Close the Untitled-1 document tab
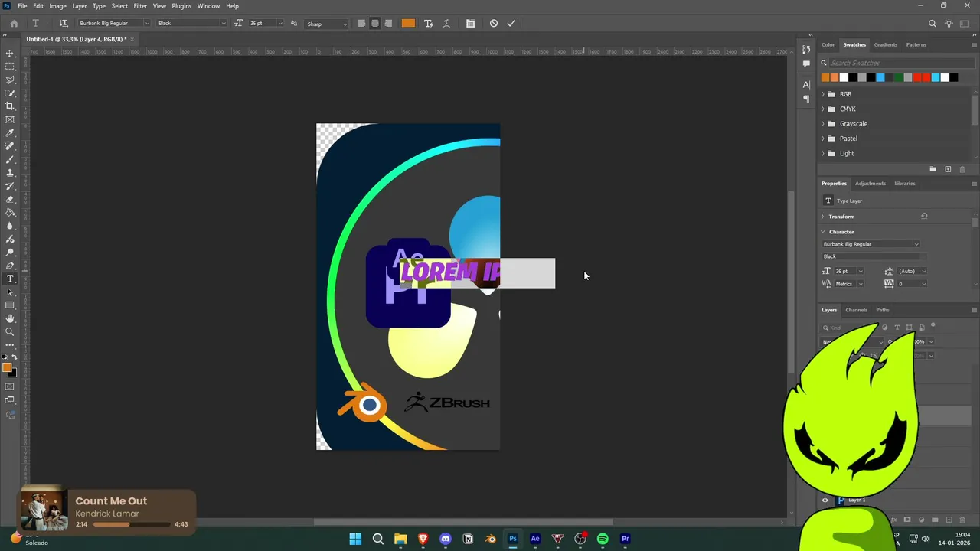The image size is (980, 551). click(x=132, y=39)
